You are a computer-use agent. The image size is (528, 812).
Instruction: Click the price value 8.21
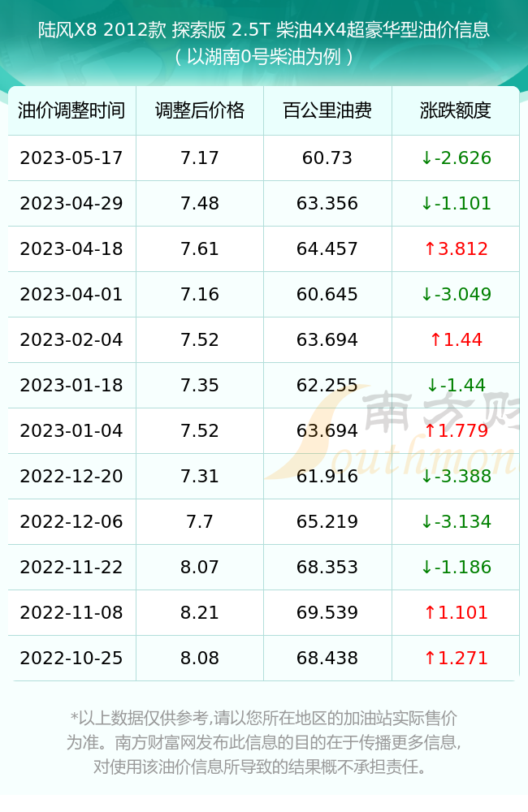click(x=200, y=613)
